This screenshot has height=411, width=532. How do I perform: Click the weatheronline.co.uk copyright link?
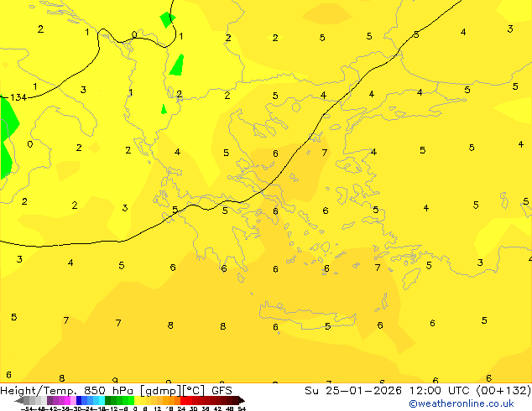462,403
